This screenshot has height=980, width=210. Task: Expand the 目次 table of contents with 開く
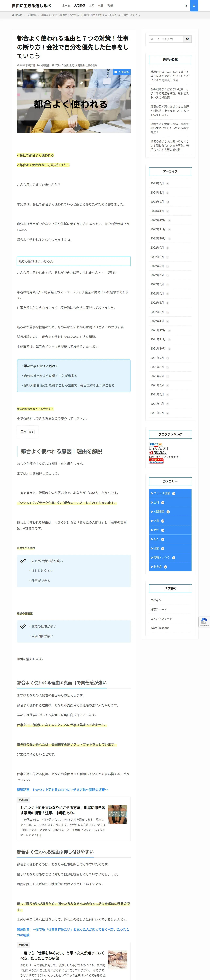(x=31, y=432)
